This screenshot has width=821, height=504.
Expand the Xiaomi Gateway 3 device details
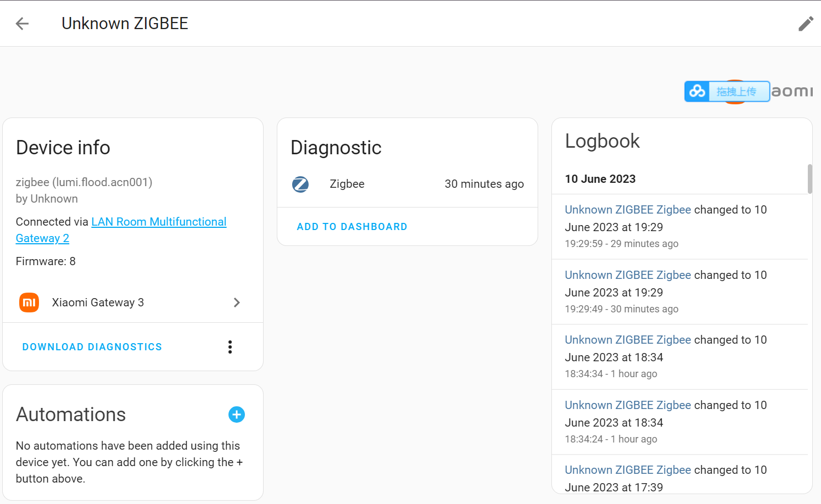coord(237,303)
